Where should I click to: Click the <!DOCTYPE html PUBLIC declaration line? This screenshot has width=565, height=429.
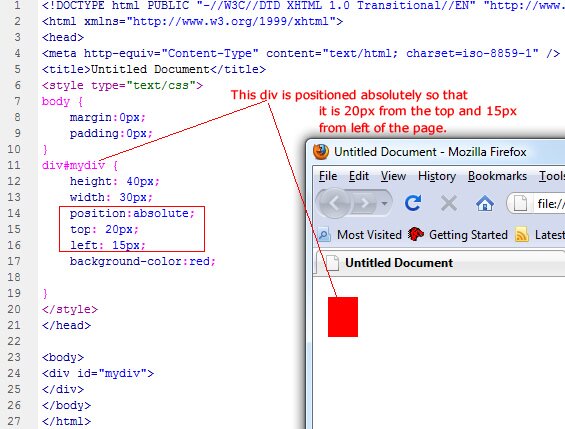(303, 5)
